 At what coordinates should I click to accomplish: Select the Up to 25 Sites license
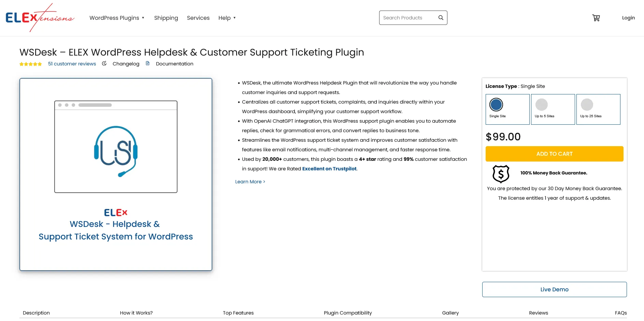click(x=598, y=109)
